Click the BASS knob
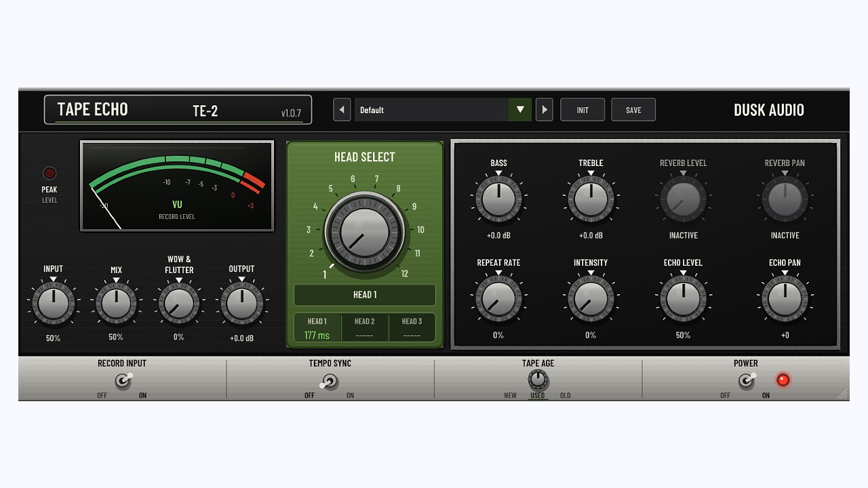The image size is (868, 488). click(x=498, y=199)
